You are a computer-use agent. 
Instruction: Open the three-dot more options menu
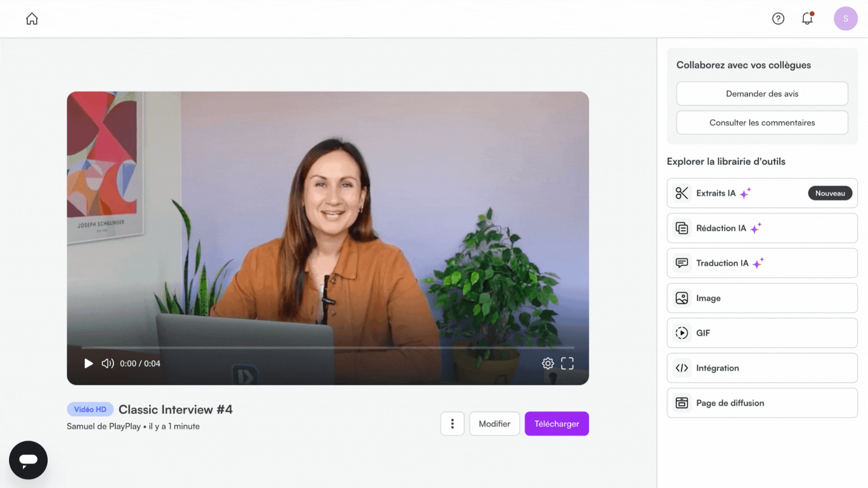(452, 423)
